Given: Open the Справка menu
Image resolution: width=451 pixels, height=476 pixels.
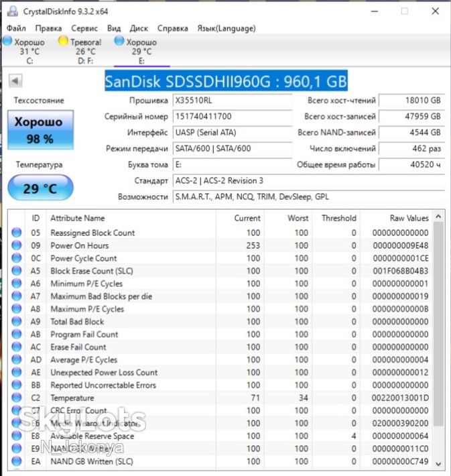Looking at the screenshot, I should point(172,28).
